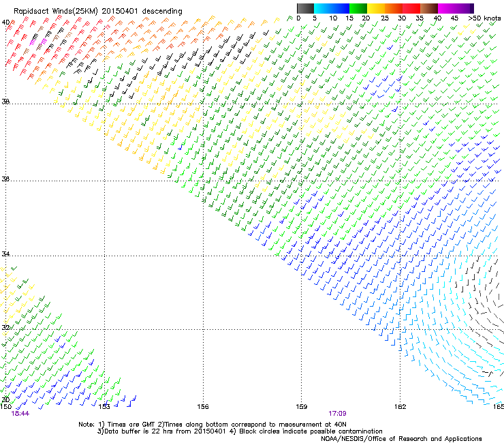
Task: Select the '40' latitude axis label
Action: (5, 22)
